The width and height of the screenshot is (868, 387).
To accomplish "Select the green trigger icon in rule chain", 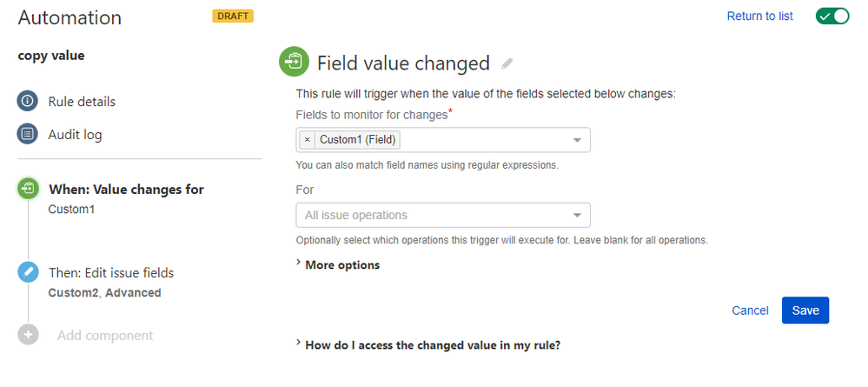I will pos(28,189).
